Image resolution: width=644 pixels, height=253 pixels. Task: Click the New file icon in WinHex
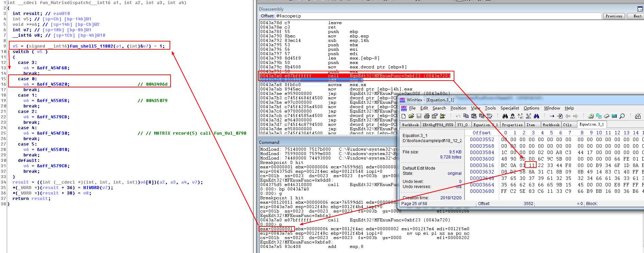(403, 116)
